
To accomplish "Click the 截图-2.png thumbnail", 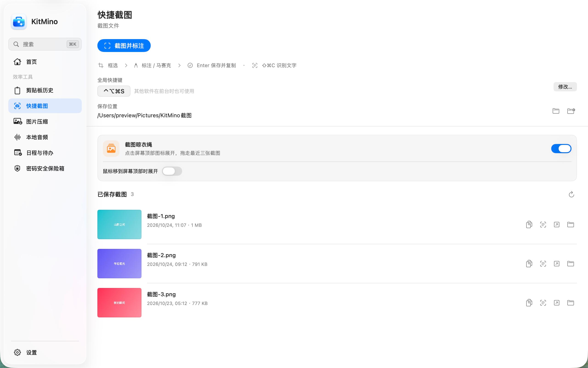I will tap(119, 264).
